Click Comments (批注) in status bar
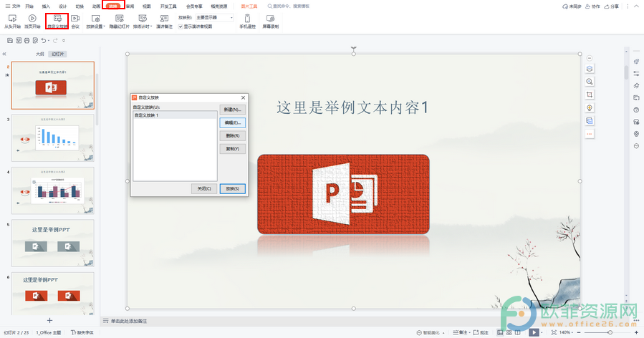 [x=481, y=332]
